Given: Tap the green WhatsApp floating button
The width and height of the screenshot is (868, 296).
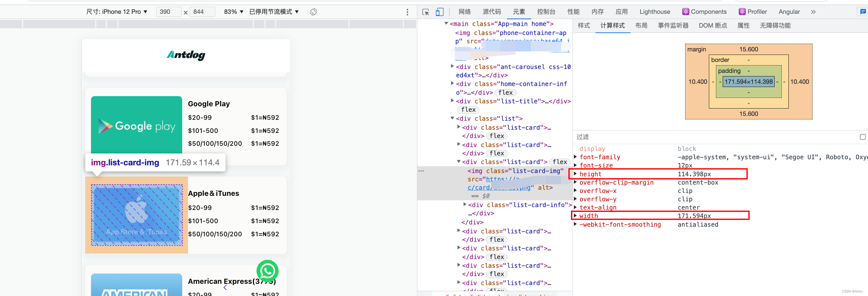Looking at the screenshot, I should 267,270.
